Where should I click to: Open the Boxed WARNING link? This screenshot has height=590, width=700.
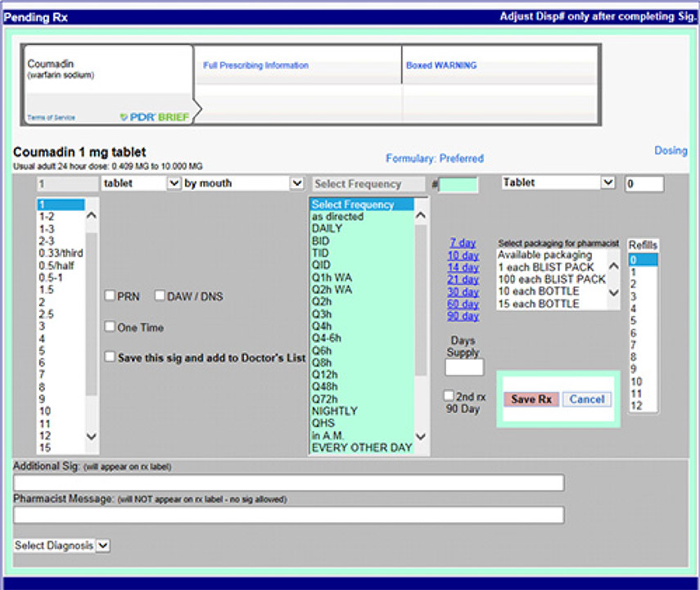441,65
